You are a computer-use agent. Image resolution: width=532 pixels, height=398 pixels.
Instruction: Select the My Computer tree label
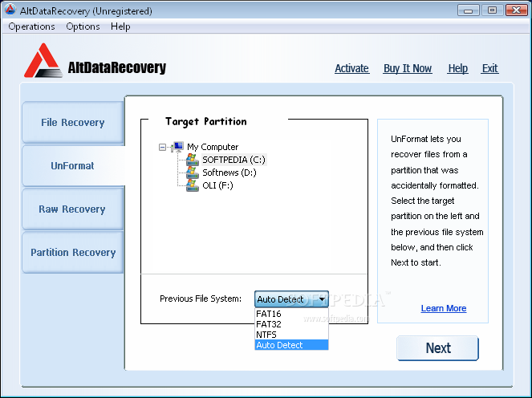point(213,147)
